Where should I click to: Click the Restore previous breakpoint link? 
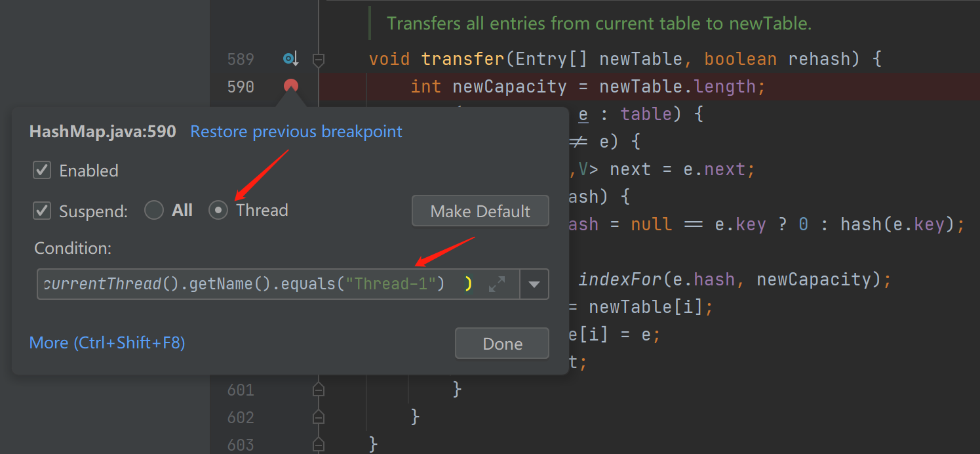click(296, 132)
